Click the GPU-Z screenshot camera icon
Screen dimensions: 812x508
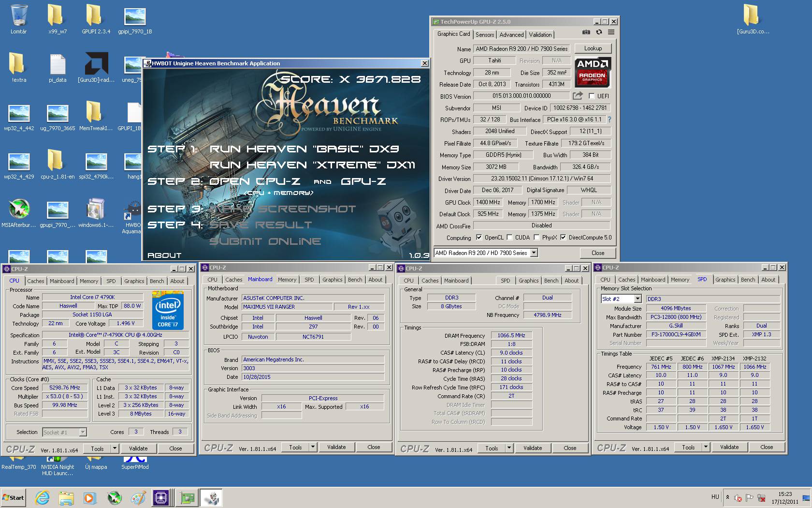[x=586, y=32]
